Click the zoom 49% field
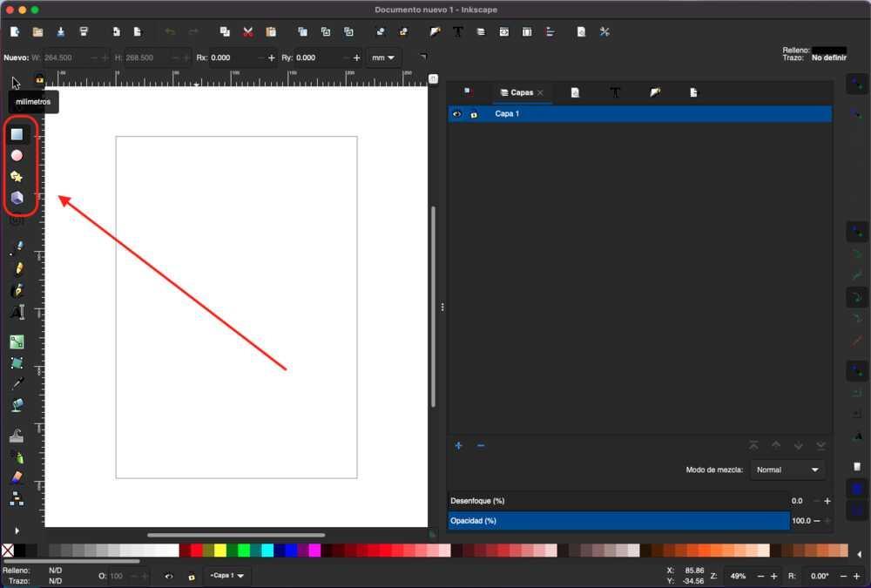871x588 pixels. [738, 577]
